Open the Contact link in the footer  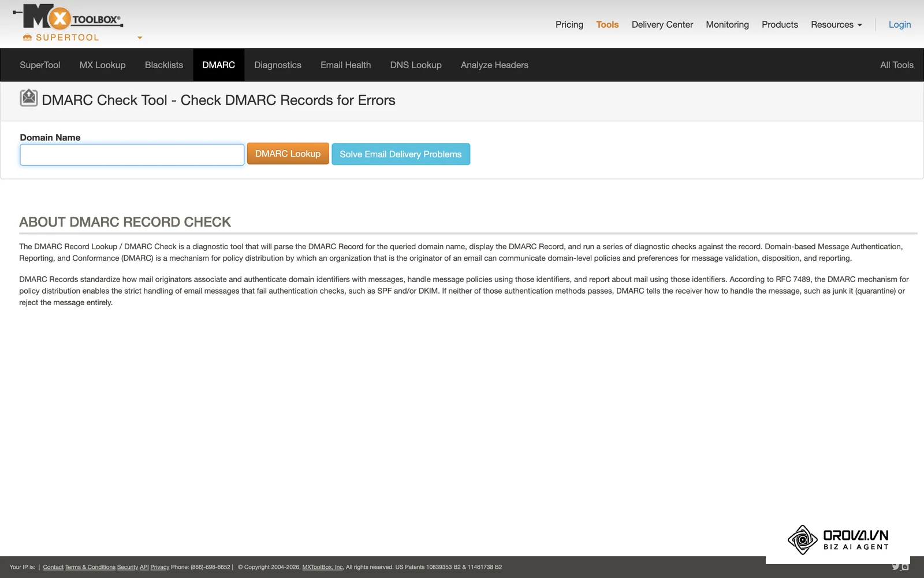(x=53, y=567)
